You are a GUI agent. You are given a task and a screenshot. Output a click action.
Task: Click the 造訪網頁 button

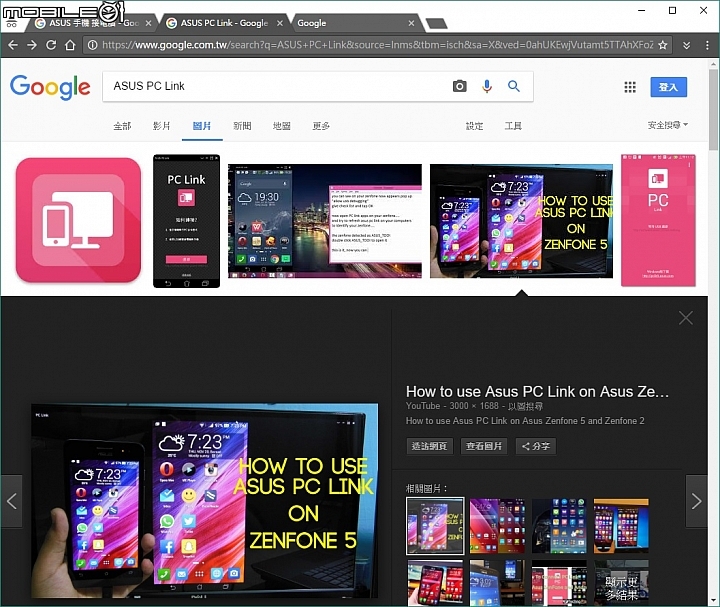[x=429, y=446]
